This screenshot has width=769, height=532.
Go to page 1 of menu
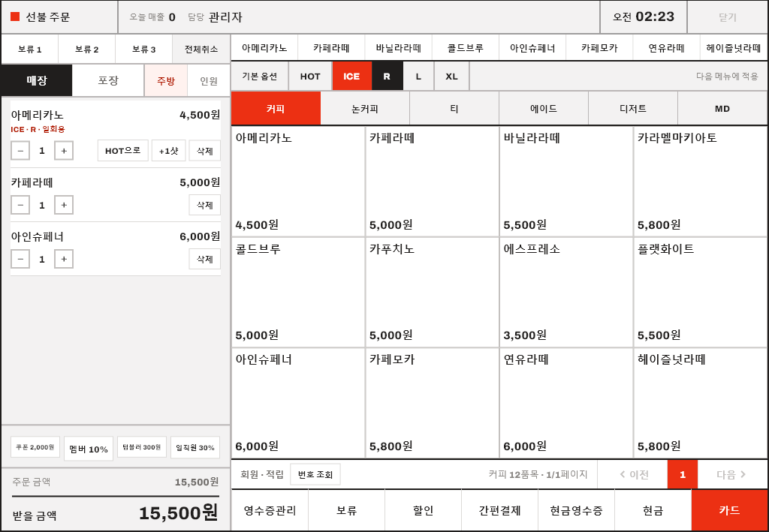682,474
